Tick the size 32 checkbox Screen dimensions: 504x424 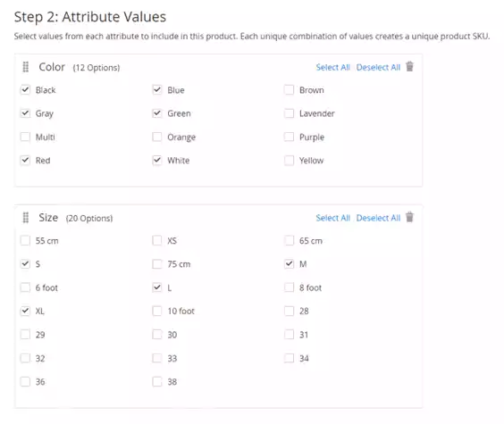(x=25, y=358)
